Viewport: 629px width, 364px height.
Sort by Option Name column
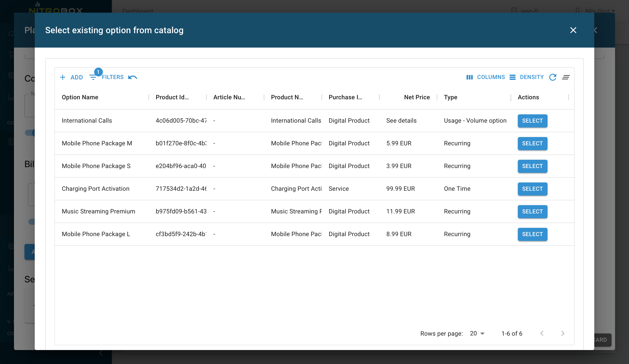click(80, 97)
